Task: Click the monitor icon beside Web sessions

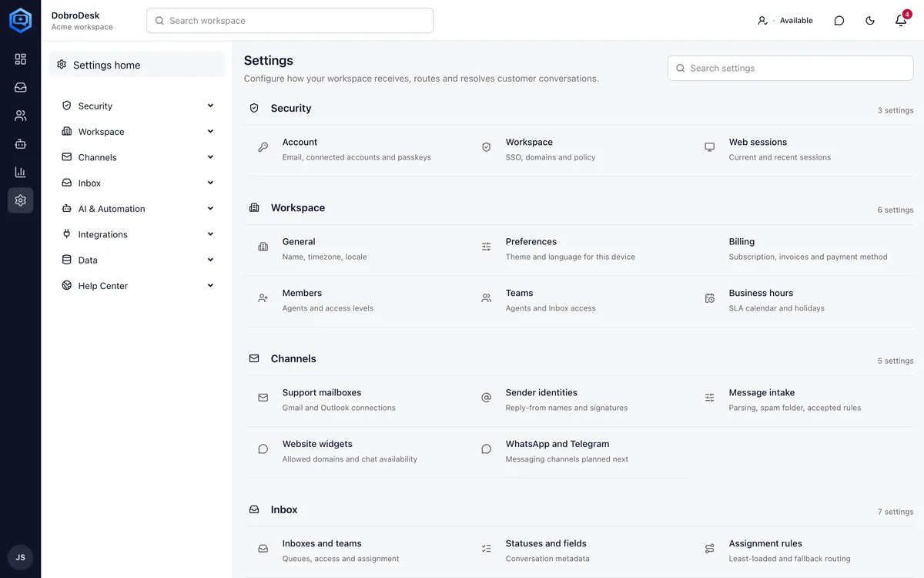Action: (710, 147)
